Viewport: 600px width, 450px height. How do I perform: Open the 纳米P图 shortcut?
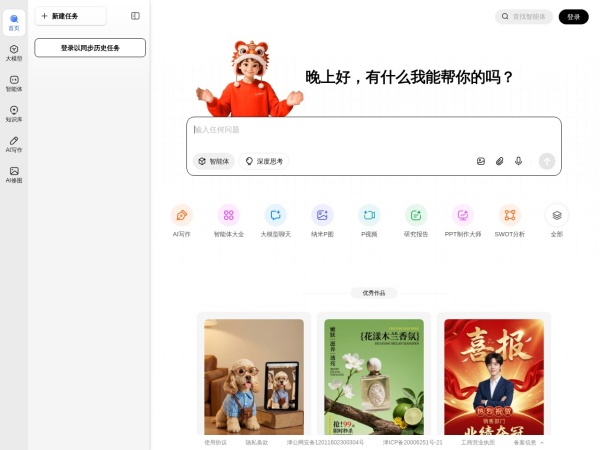[x=322, y=221]
